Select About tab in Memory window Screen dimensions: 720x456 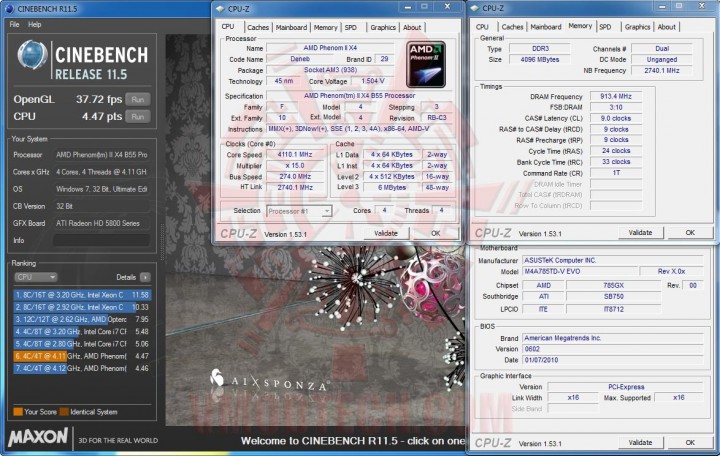[666, 27]
